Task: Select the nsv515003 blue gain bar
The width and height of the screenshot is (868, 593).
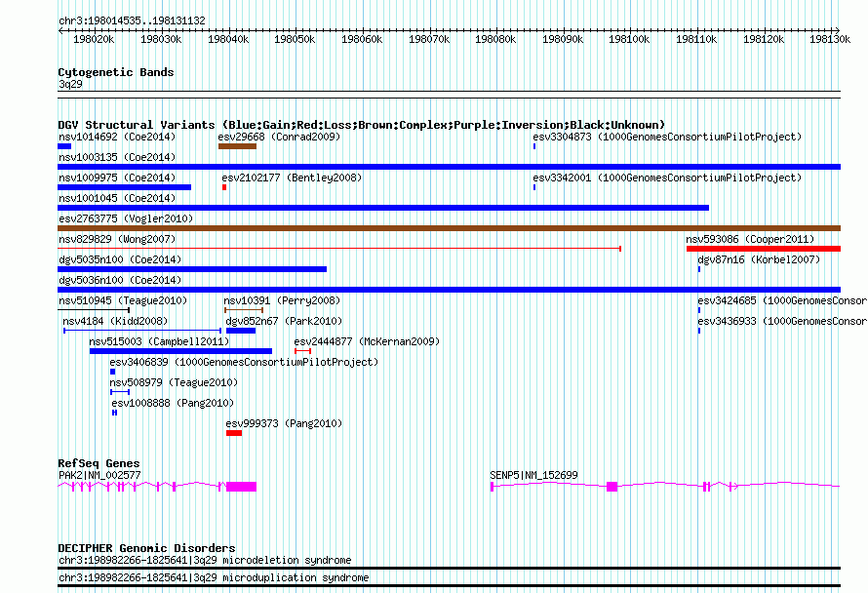Action: 181,351
